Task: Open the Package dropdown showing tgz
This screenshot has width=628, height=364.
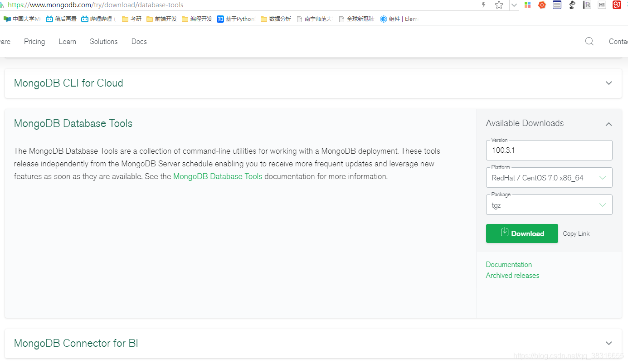Action: (549, 204)
